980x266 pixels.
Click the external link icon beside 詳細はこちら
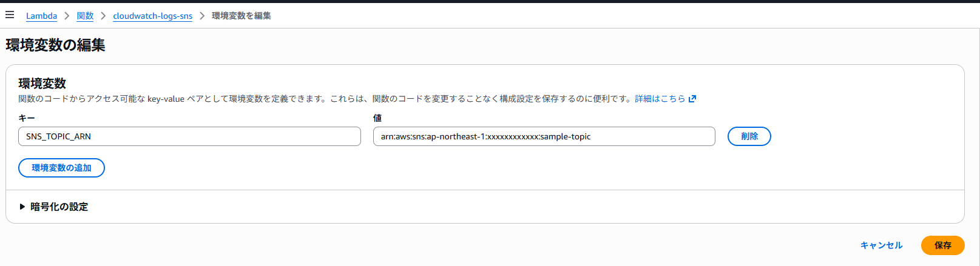(x=692, y=99)
